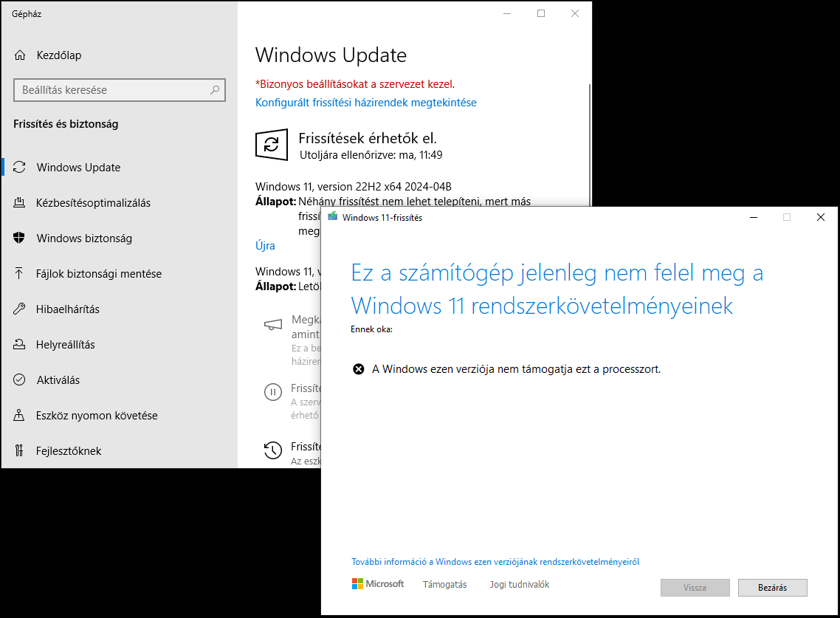The image size is (840, 618).
Task: Click the Eszköz nyomon követése icon
Action: point(19,415)
